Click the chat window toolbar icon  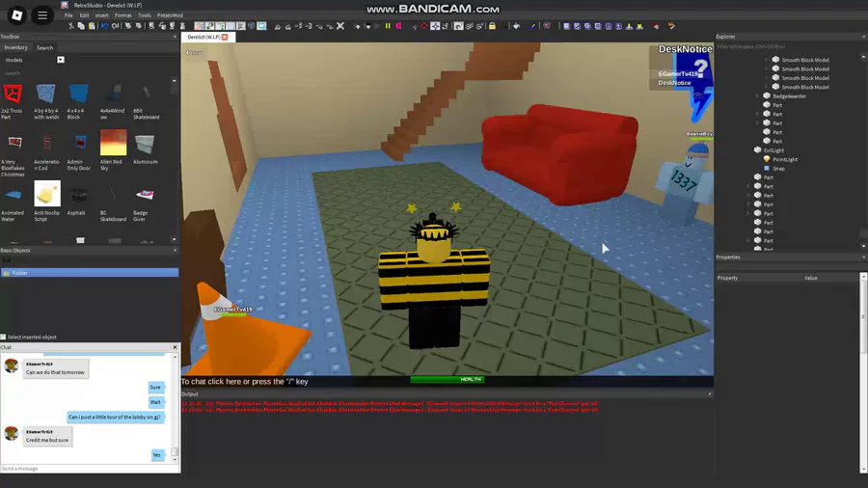(261, 26)
